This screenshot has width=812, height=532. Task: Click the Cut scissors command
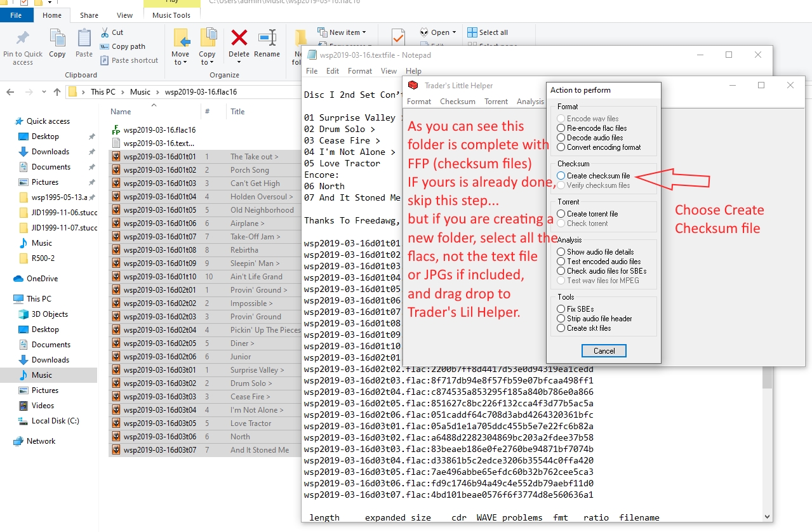point(112,32)
